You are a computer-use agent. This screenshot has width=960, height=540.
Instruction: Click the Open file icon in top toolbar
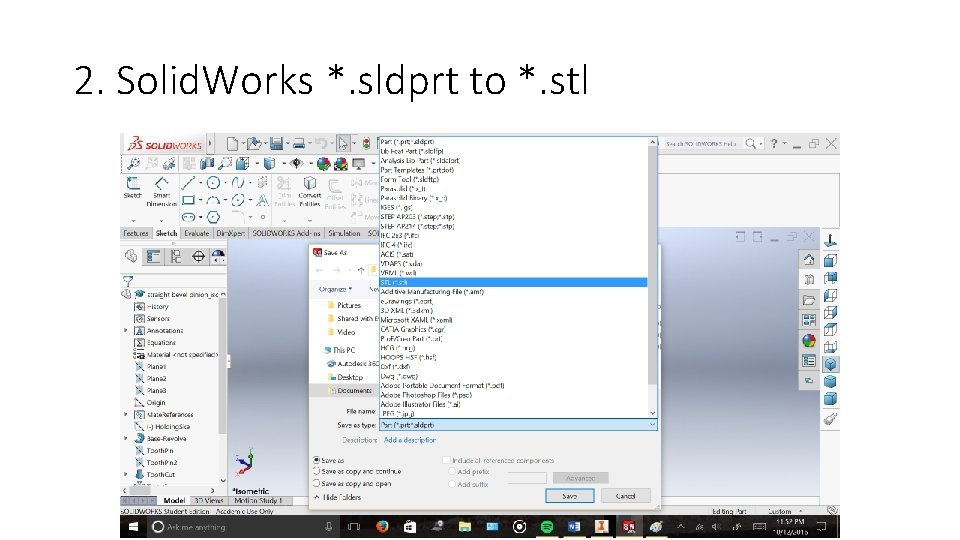point(253,144)
